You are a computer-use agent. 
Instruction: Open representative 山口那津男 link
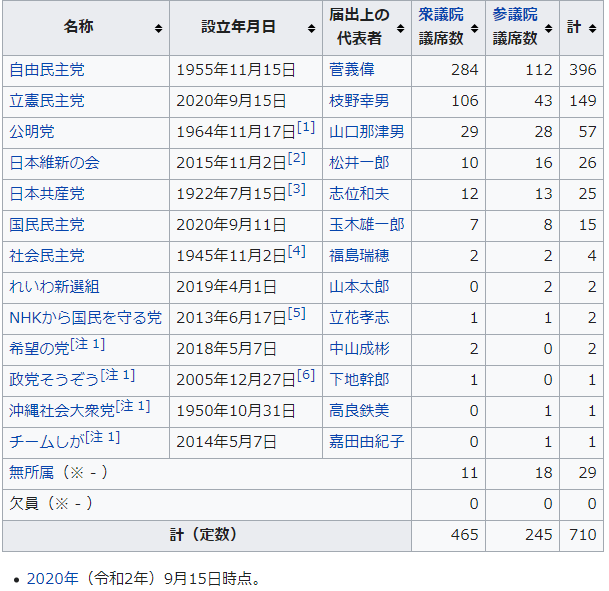click(x=367, y=132)
